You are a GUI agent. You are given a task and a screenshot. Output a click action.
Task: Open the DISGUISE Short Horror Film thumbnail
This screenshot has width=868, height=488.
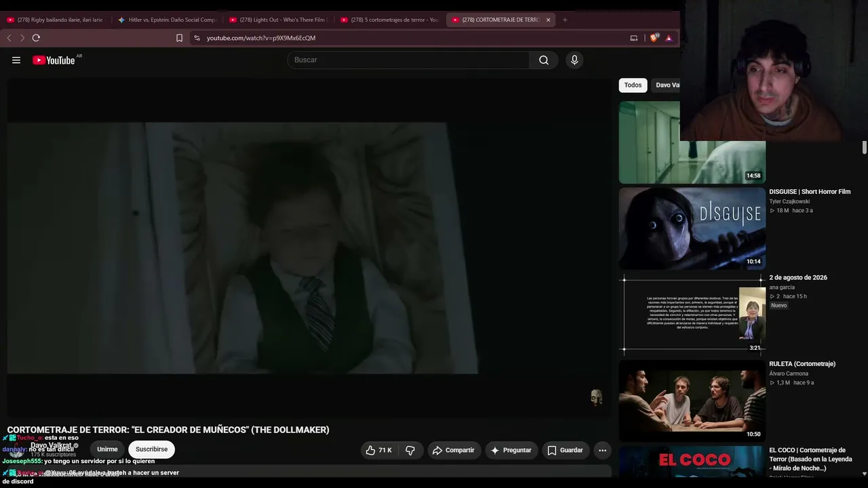click(692, 228)
